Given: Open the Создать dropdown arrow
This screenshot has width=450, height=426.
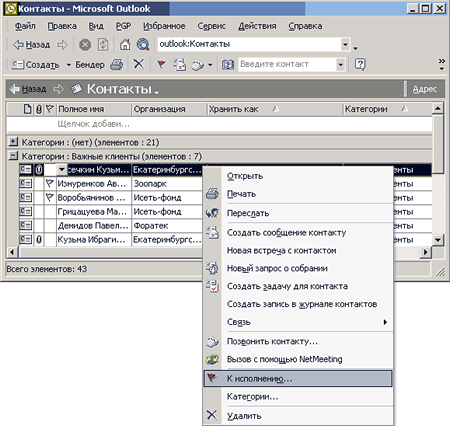Looking at the screenshot, I should coord(69,64).
